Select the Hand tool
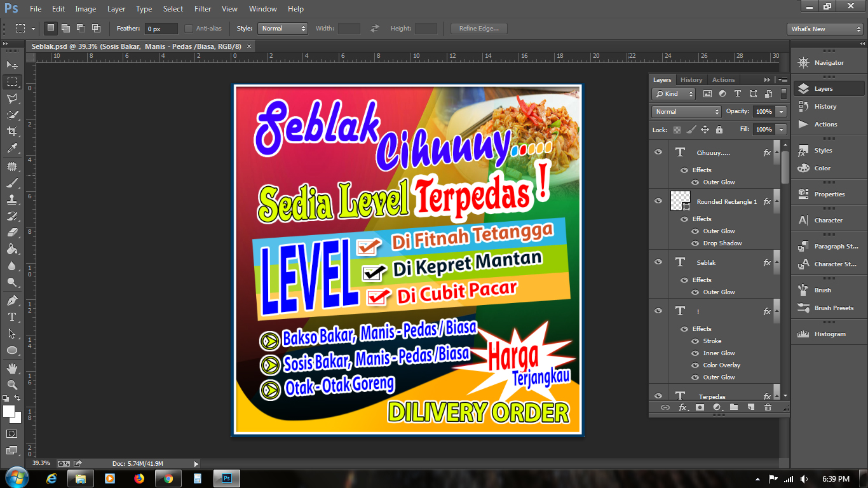This screenshot has height=488, width=868. point(11,366)
